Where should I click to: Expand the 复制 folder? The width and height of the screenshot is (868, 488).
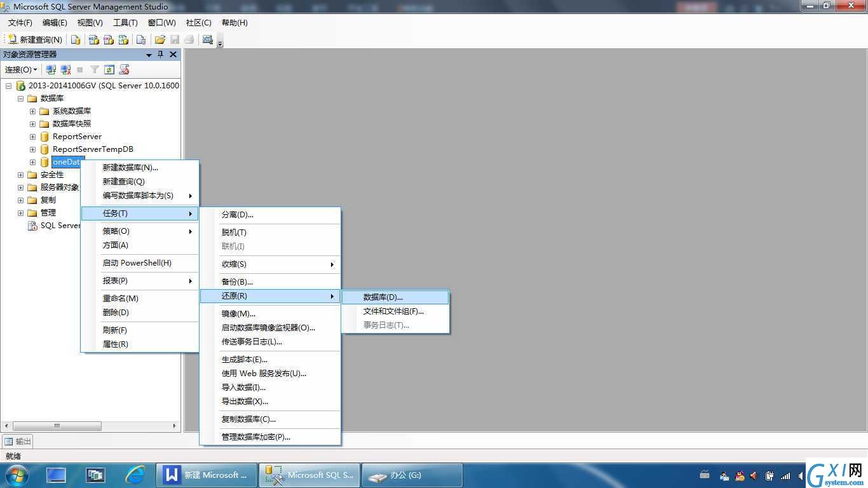[x=20, y=200]
